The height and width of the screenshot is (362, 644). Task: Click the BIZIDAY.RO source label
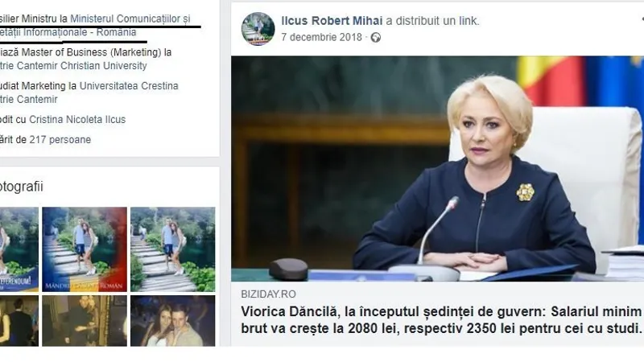coord(268,294)
